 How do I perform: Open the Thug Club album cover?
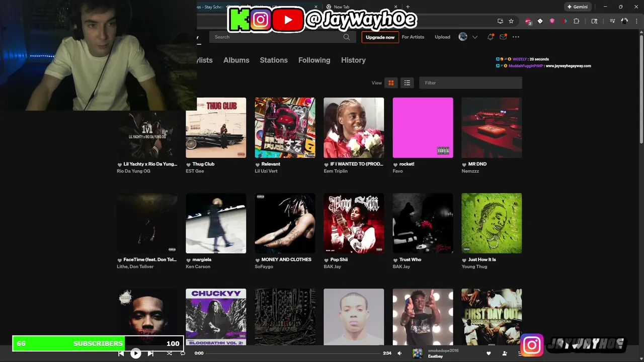[216, 128]
